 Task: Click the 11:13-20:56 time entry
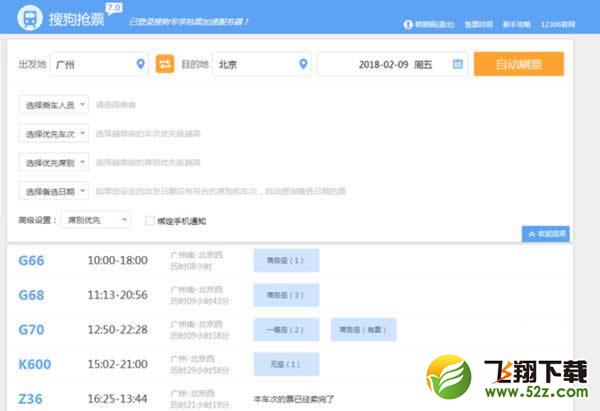pyautogui.click(x=117, y=295)
